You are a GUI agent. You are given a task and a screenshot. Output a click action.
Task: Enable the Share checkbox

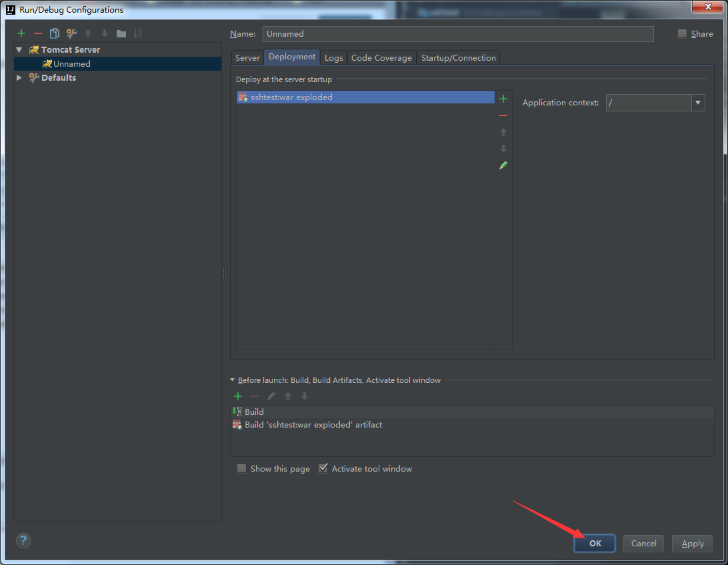point(682,34)
